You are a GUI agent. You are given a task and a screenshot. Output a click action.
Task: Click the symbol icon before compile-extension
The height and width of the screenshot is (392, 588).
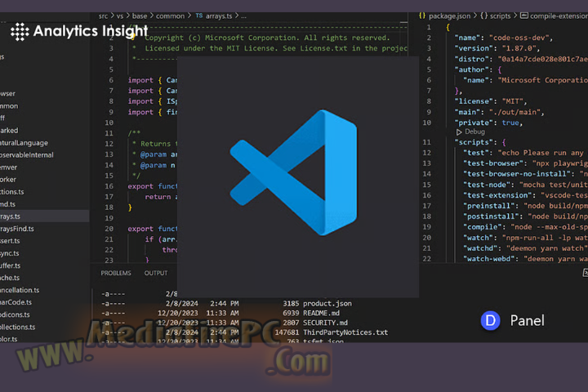(523, 16)
